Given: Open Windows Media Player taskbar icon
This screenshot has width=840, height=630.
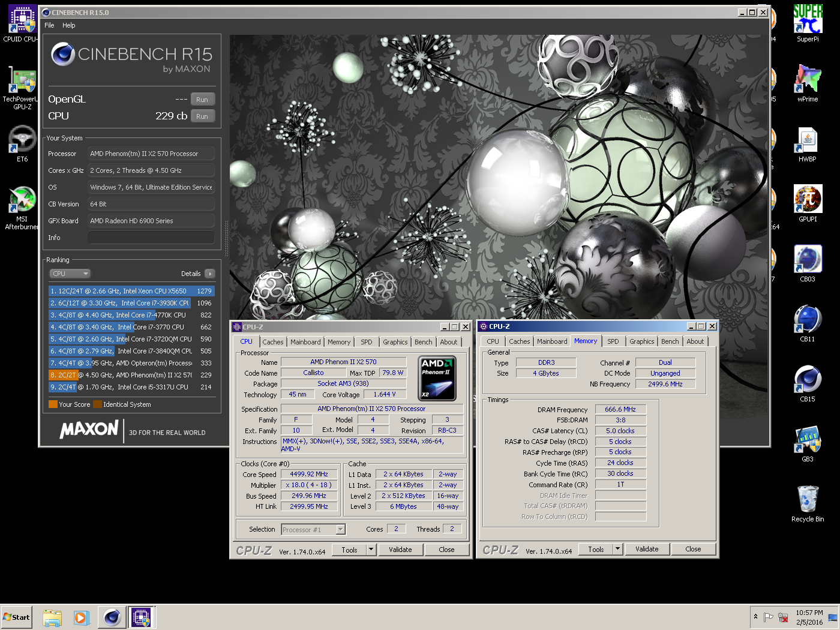Looking at the screenshot, I should tap(81, 617).
